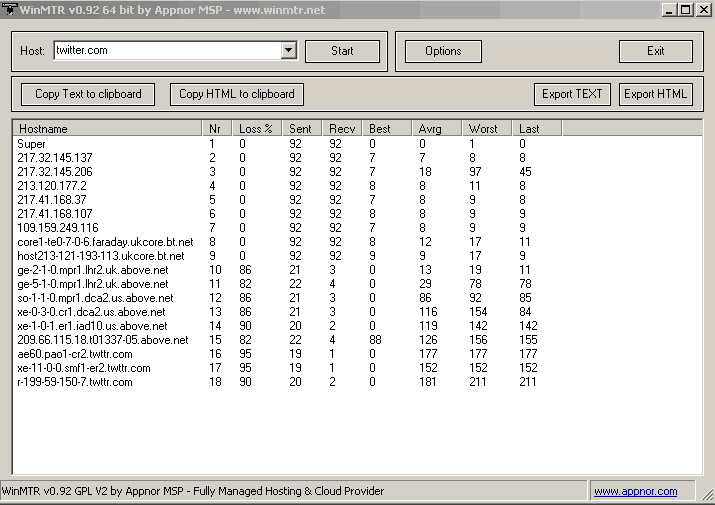Click the Avrg value 181 in hop 18
Image resolution: width=715 pixels, height=505 pixels.
[x=428, y=382]
